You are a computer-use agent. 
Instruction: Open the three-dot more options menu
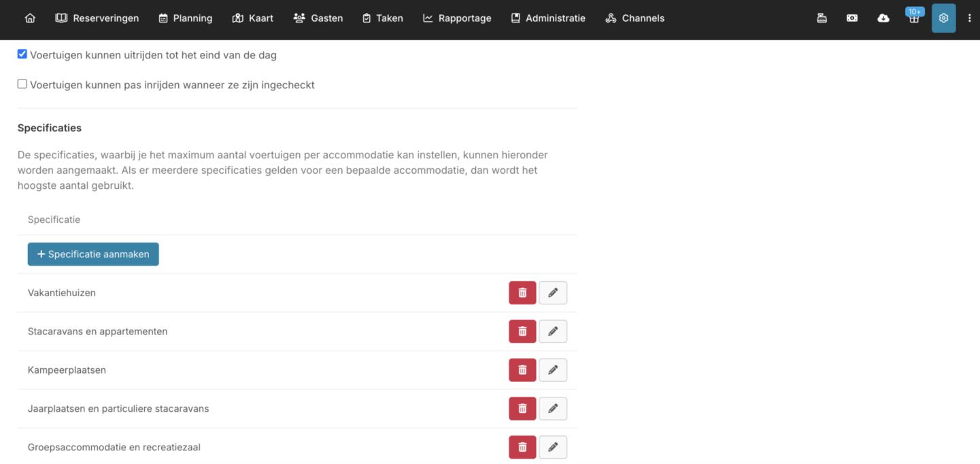pos(969,18)
